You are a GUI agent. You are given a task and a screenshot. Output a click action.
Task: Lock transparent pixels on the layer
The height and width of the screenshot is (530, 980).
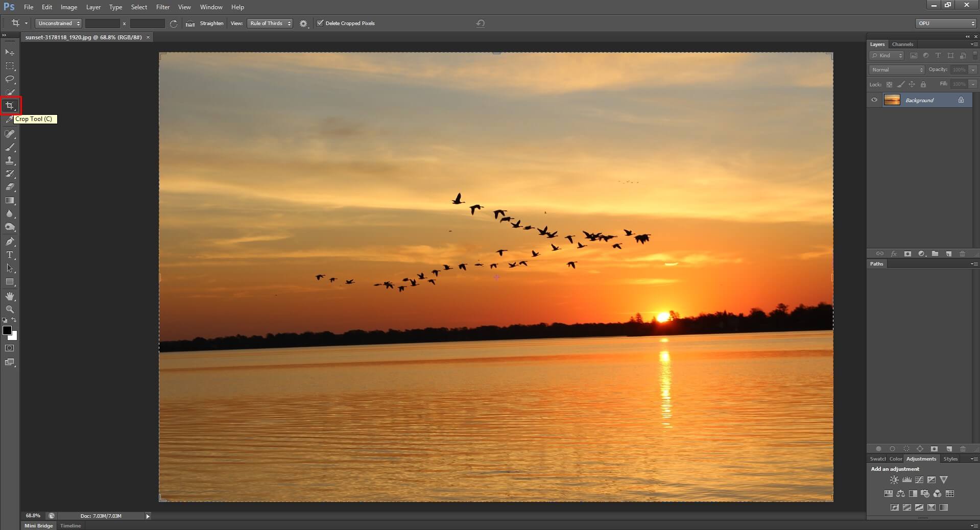890,84
